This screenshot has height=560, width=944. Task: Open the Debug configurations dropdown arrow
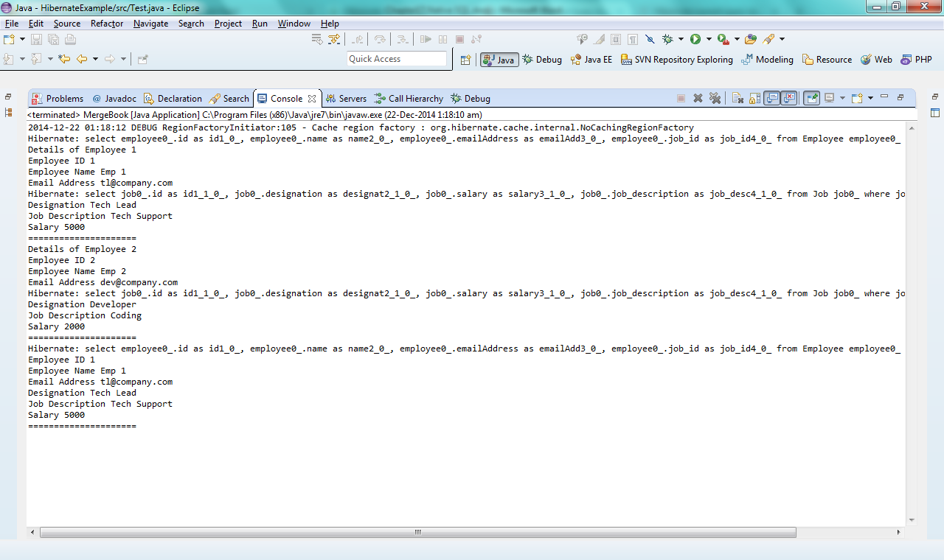coord(681,39)
